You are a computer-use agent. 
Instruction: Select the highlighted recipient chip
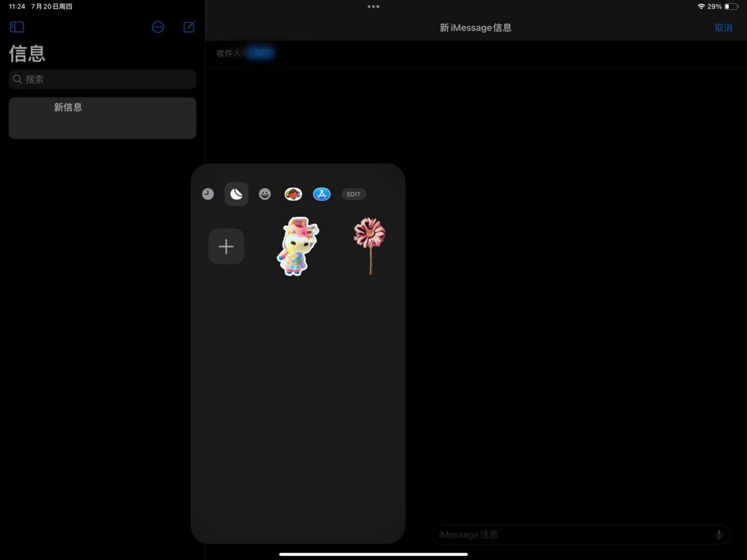point(261,52)
